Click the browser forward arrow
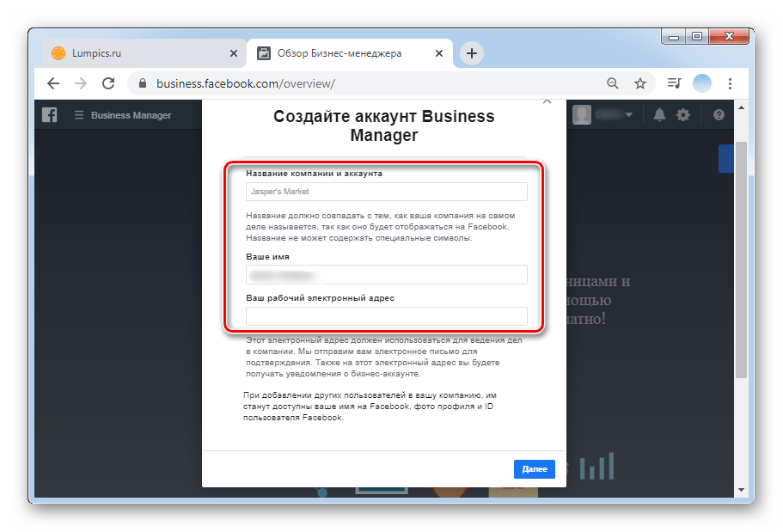This screenshot has height=532, width=783. 81,83
